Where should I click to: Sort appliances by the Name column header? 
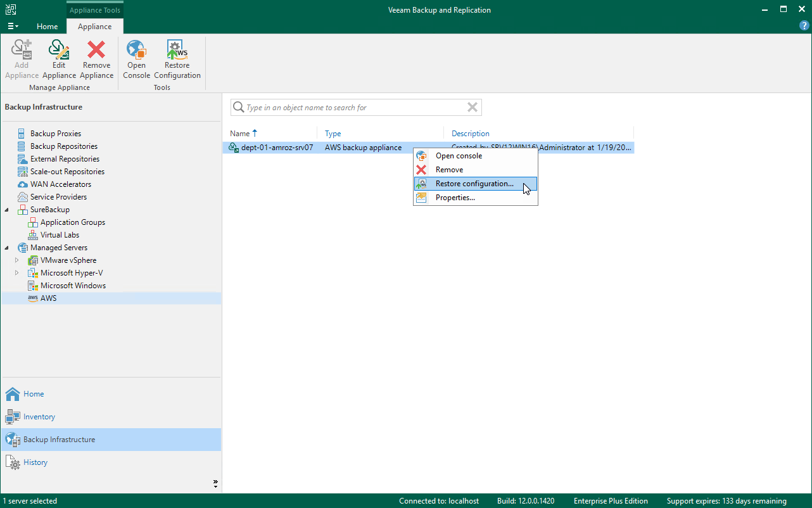click(x=241, y=134)
